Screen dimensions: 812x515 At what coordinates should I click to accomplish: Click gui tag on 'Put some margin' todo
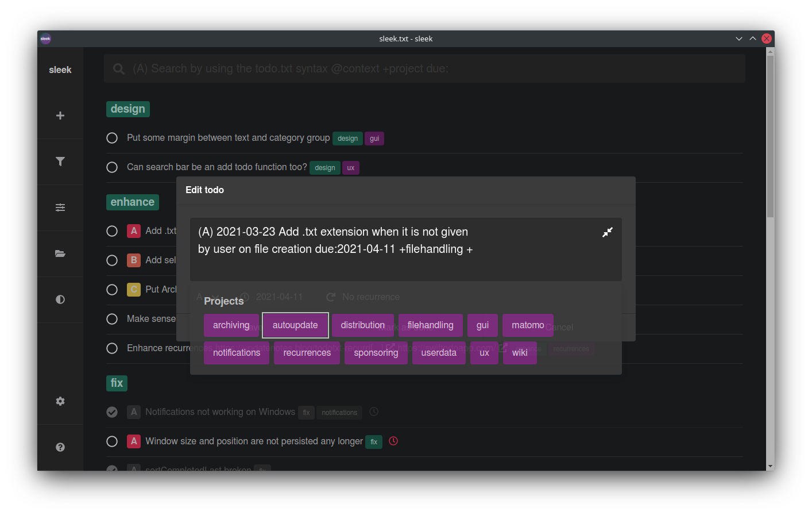pyautogui.click(x=374, y=139)
